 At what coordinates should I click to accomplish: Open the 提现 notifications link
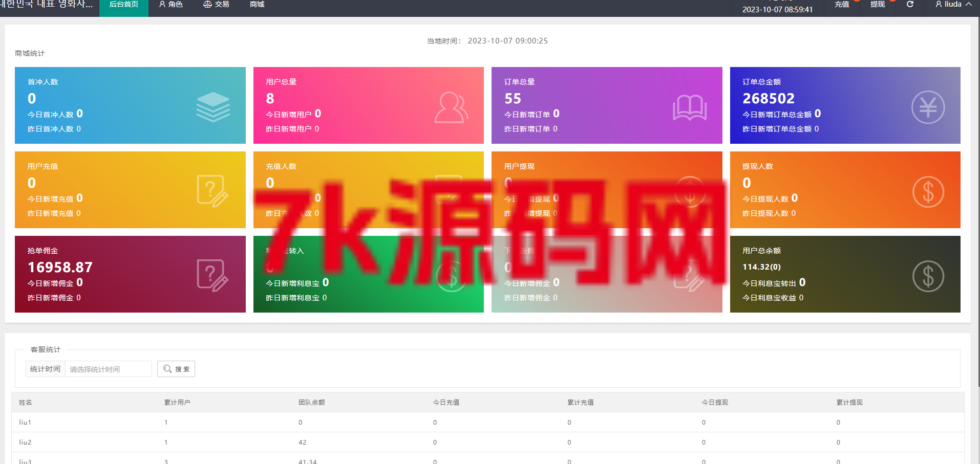[x=878, y=5]
